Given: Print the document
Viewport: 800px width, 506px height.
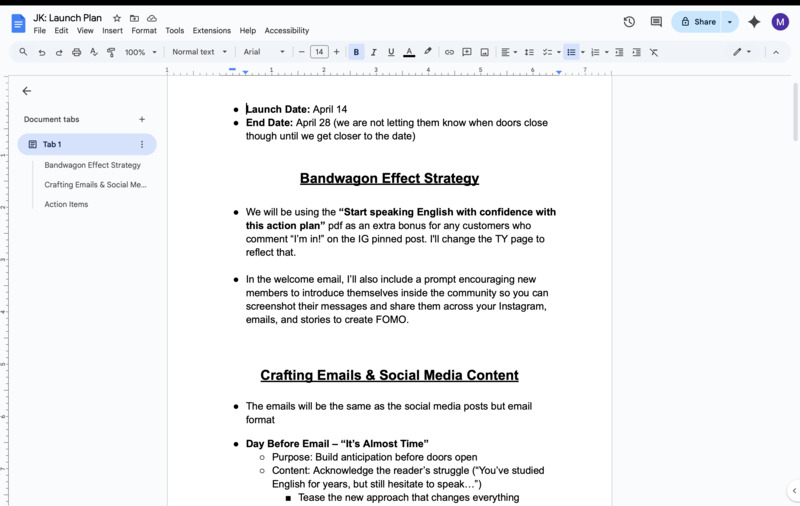Looking at the screenshot, I should [x=77, y=52].
